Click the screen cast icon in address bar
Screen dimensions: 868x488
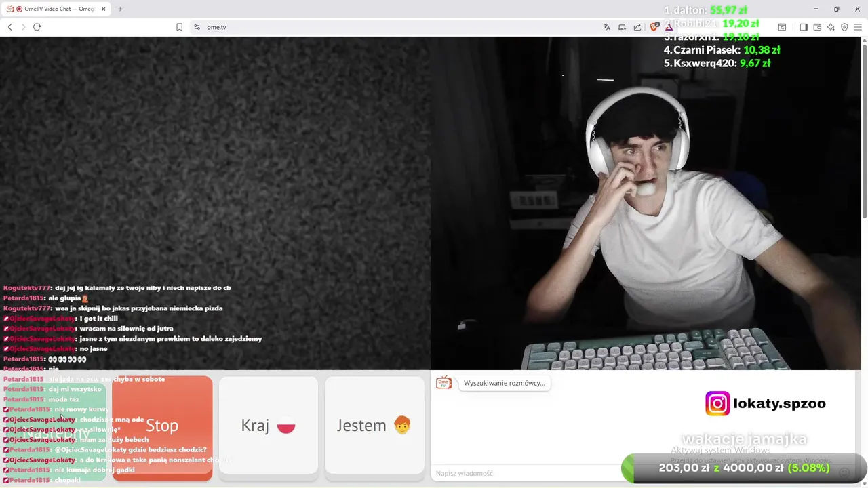622,27
